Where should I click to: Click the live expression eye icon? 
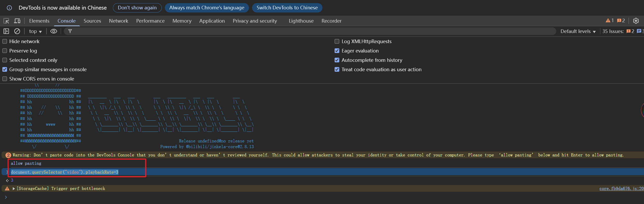pyautogui.click(x=54, y=31)
